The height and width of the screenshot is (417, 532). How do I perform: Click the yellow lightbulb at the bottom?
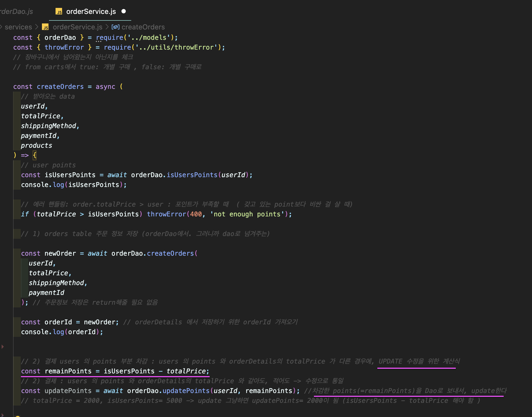coord(17,416)
